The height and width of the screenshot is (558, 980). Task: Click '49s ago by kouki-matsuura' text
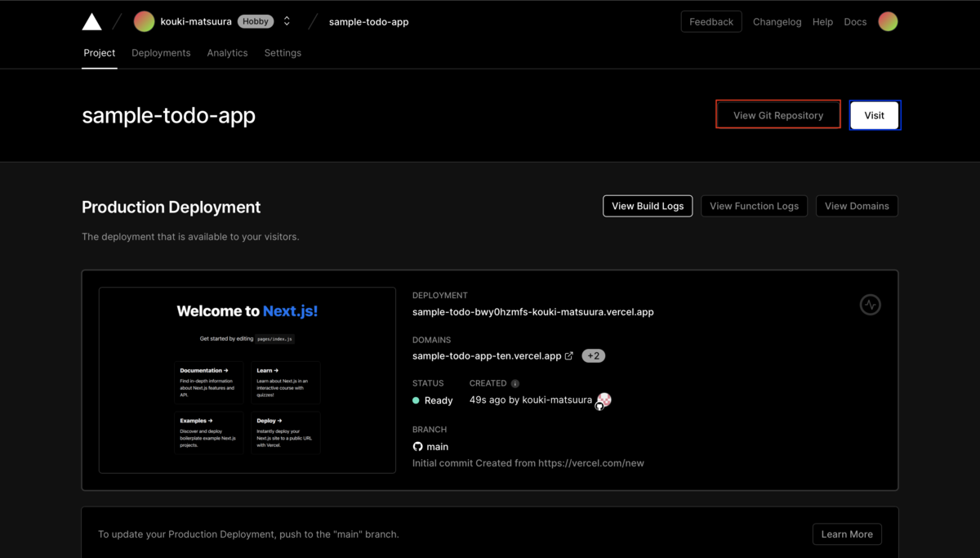[x=531, y=400]
